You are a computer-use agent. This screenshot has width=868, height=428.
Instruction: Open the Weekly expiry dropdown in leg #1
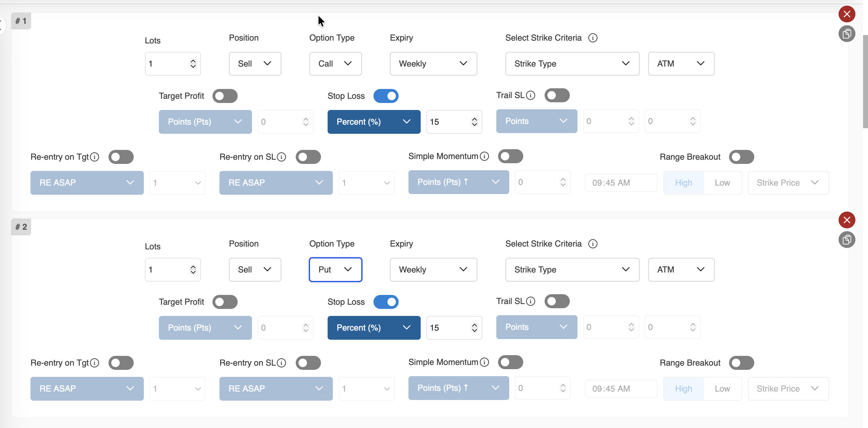click(x=433, y=64)
